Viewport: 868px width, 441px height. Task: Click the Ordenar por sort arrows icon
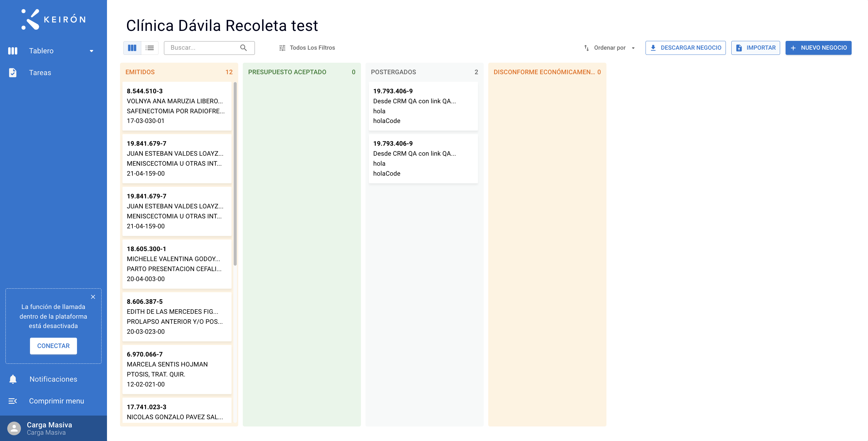(x=586, y=48)
